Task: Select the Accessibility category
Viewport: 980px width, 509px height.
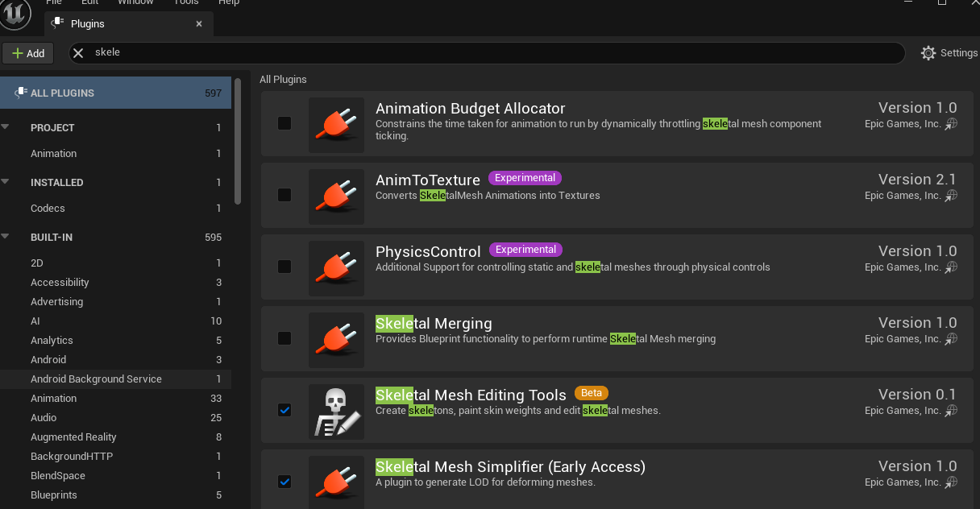Action: click(115, 282)
